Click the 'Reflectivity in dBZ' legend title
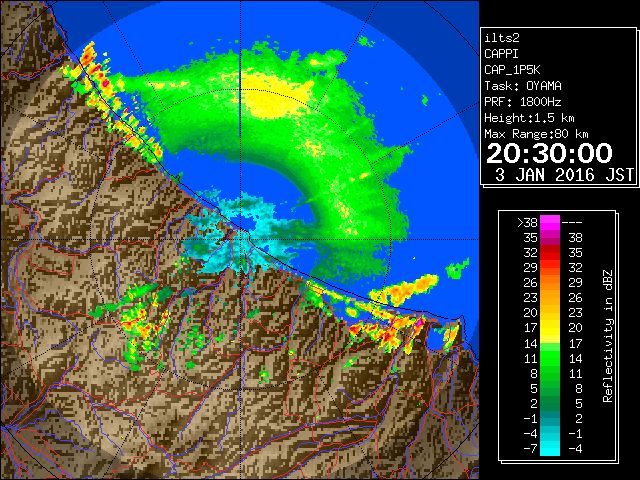Viewport: 640px width, 480px height. point(608,336)
